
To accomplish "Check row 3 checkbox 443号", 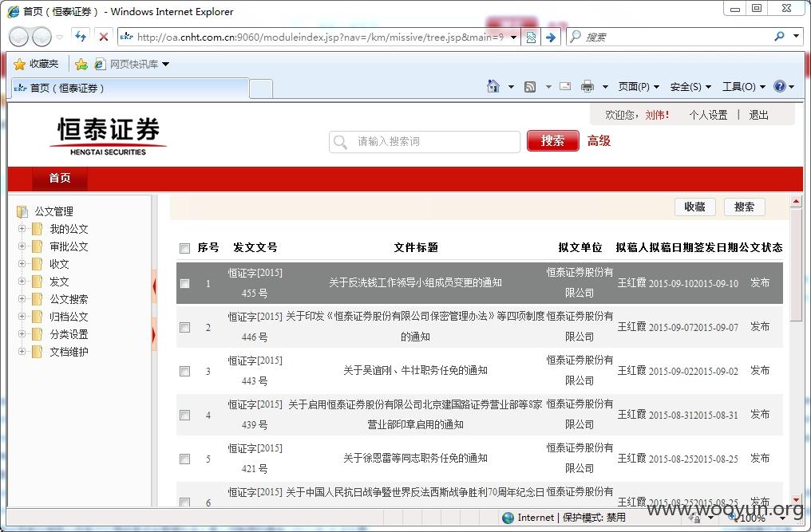I will tap(184, 371).
